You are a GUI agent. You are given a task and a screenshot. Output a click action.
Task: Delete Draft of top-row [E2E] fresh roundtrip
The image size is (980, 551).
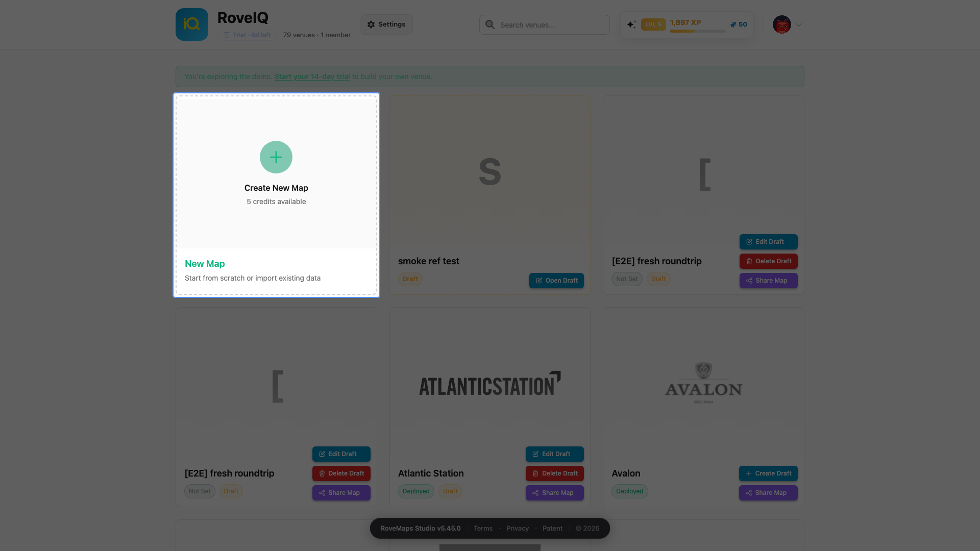click(x=768, y=261)
